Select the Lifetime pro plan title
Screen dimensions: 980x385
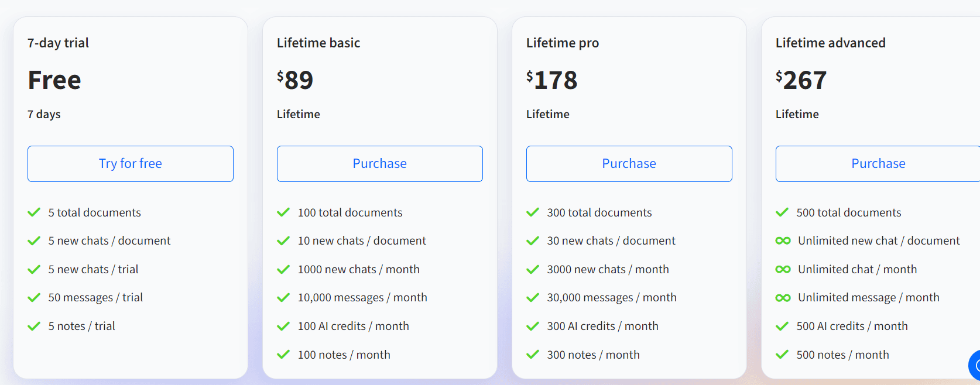tap(563, 43)
